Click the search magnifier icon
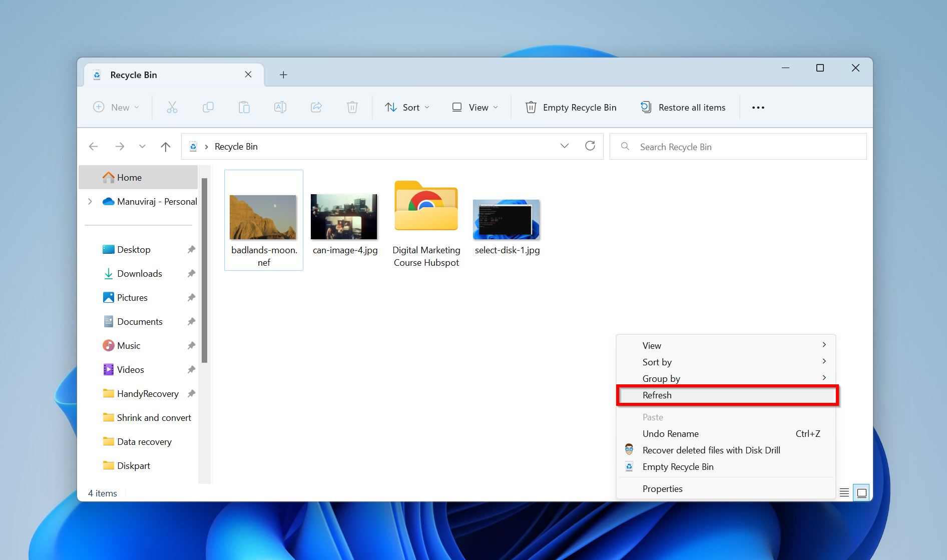Viewport: 947px width, 560px height. point(625,146)
